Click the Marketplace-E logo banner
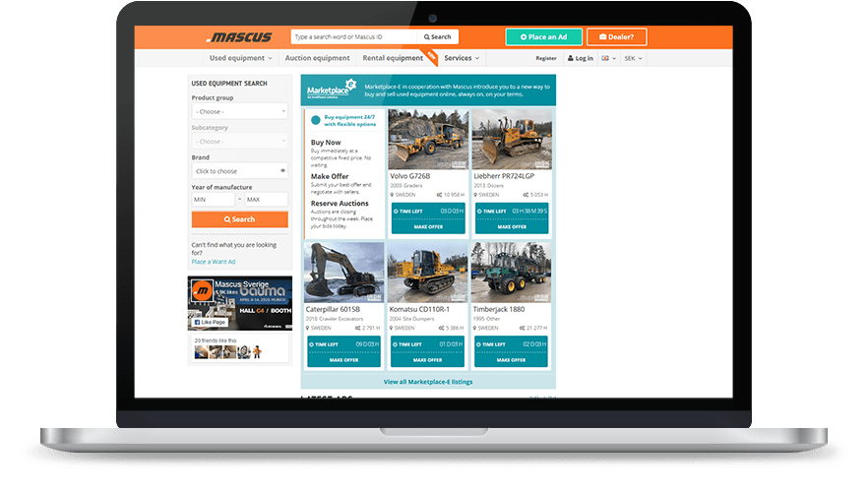Image resolution: width=868 pixels, height=491 pixels. coord(331,91)
